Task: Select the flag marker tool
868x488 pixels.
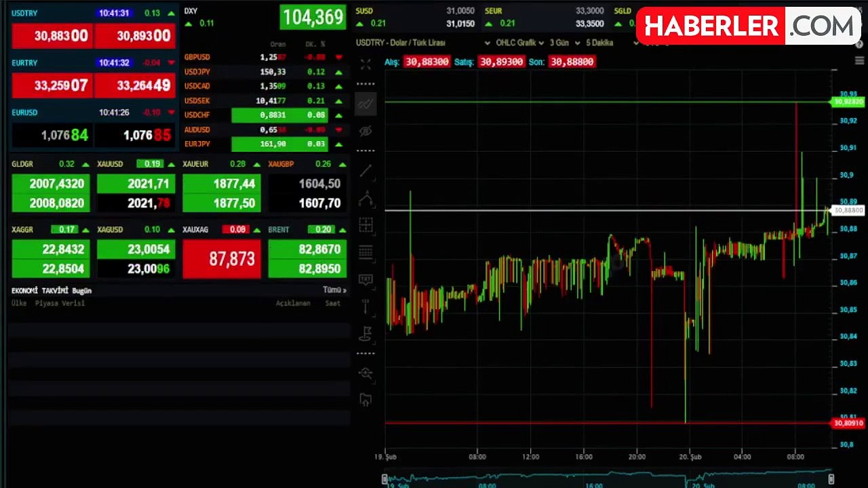Action: pos(366,333)
